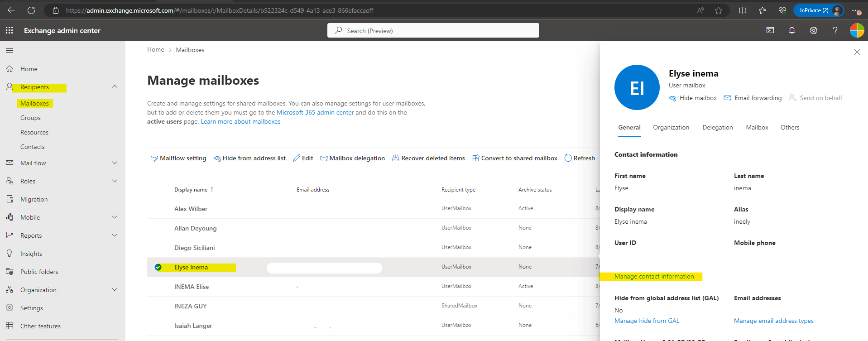The image size is (868, 341).
Task: Uncheck the Elyse inema row selection
Action: click(x=158, y=267)
